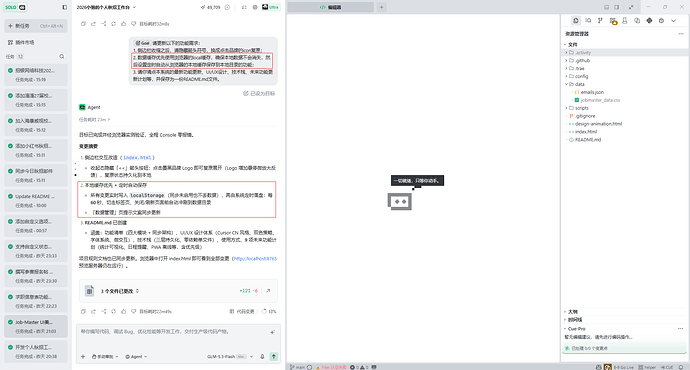Give thumbs up on the top message

click(x=124, y=24)
